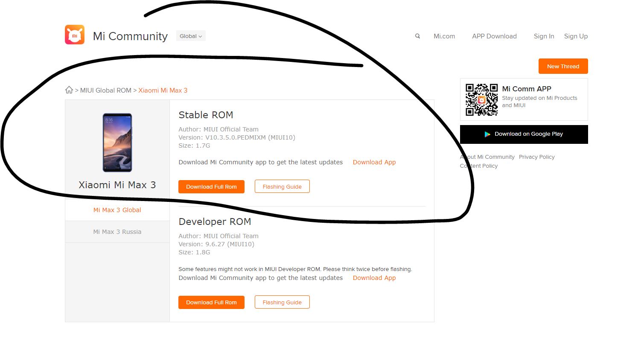Open the Privacy Policy link
Image resolution: width=644 pixels, height=341 pixels.
pyautogui.click(x=536, y=157)
